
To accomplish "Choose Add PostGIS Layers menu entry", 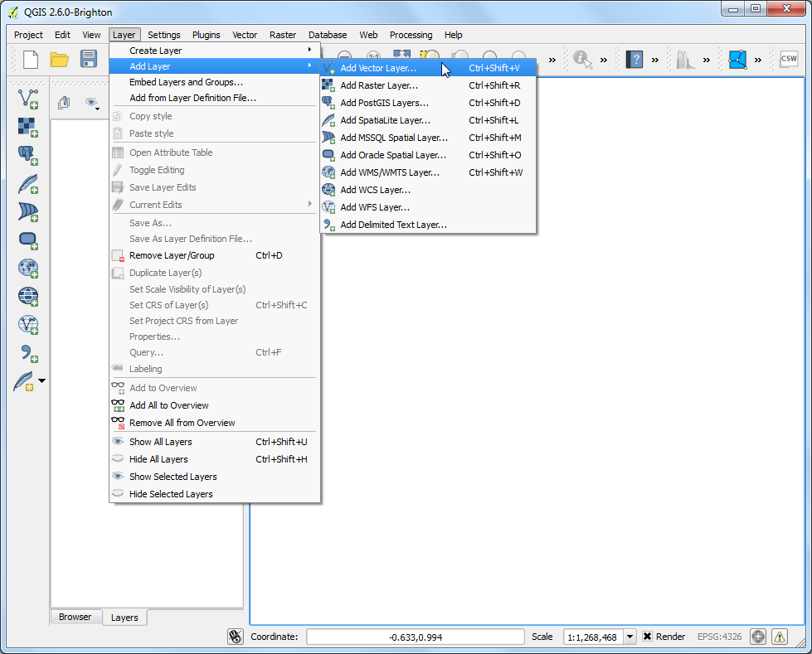I will [428, 103].
